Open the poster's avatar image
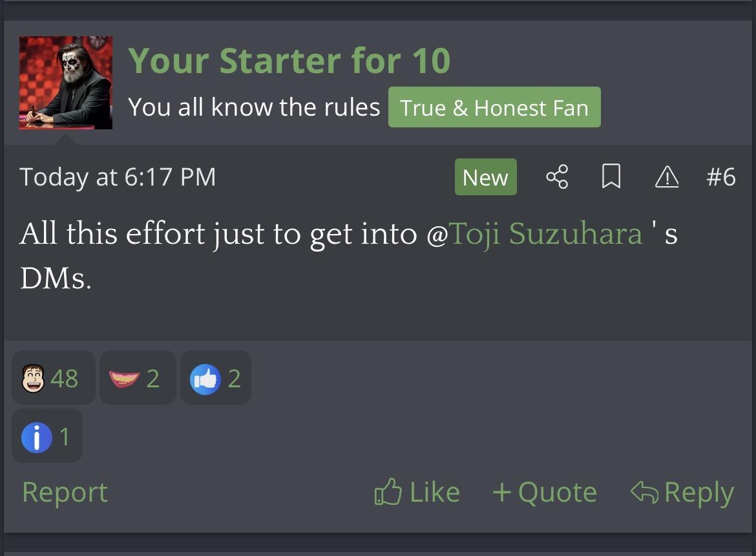This screenshot has width=756, height=556. (x=66, y=83)
